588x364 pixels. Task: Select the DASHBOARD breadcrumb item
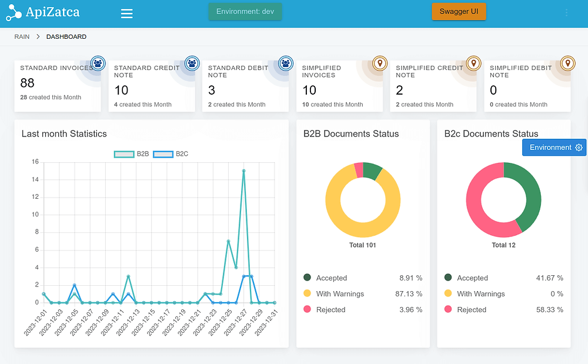pyautogui.click(x=66, y=36)
